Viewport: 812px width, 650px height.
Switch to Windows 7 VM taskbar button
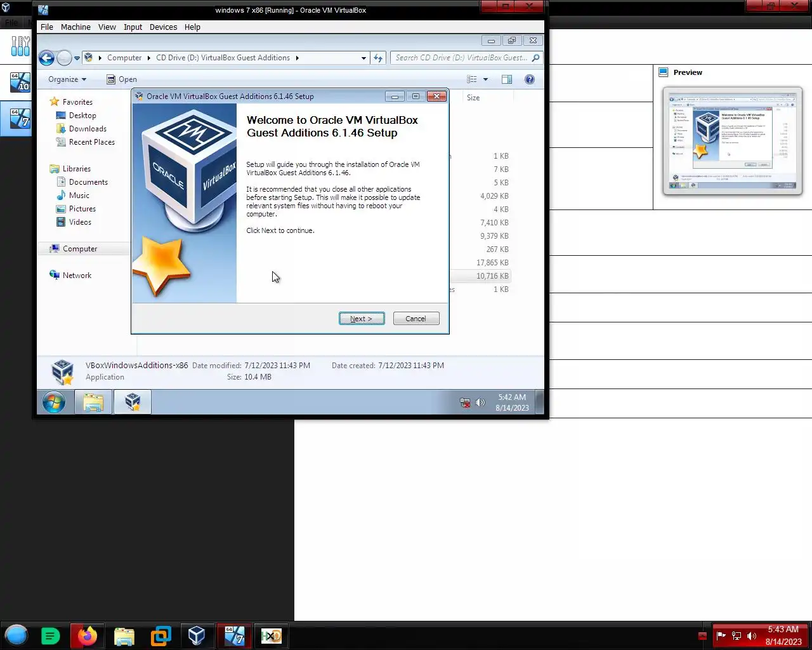pos(234,635)
